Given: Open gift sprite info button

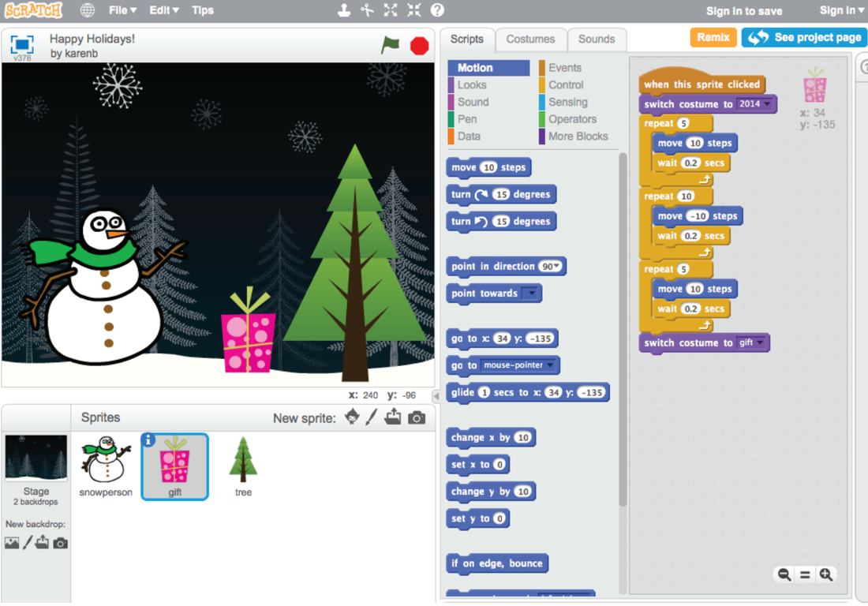Looking at the screenshot, I should pos(148,440).
